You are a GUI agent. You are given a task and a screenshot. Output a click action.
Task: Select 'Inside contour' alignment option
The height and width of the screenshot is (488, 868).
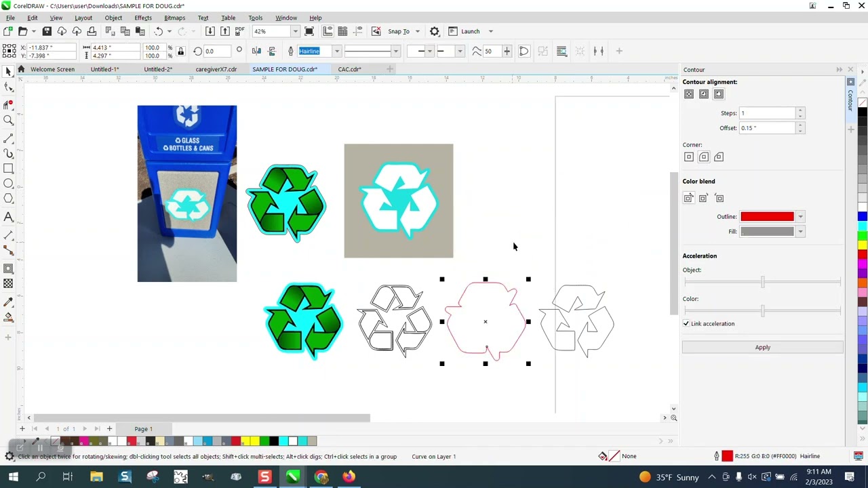tap(704, 94)
